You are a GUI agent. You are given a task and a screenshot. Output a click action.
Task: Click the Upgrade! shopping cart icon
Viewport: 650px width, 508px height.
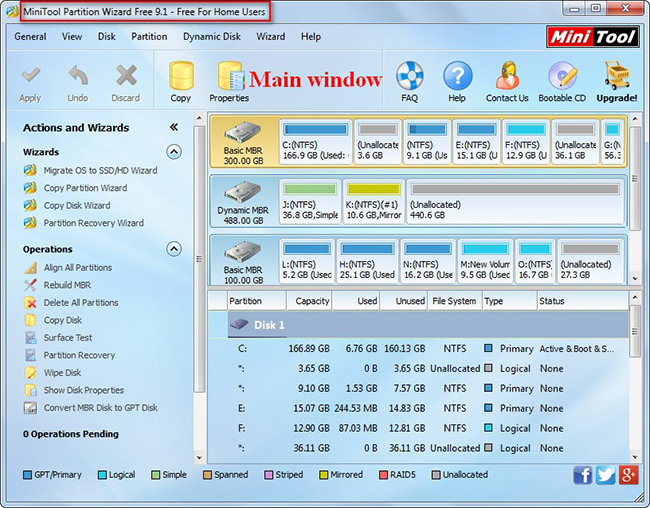(x=617, y=75)
